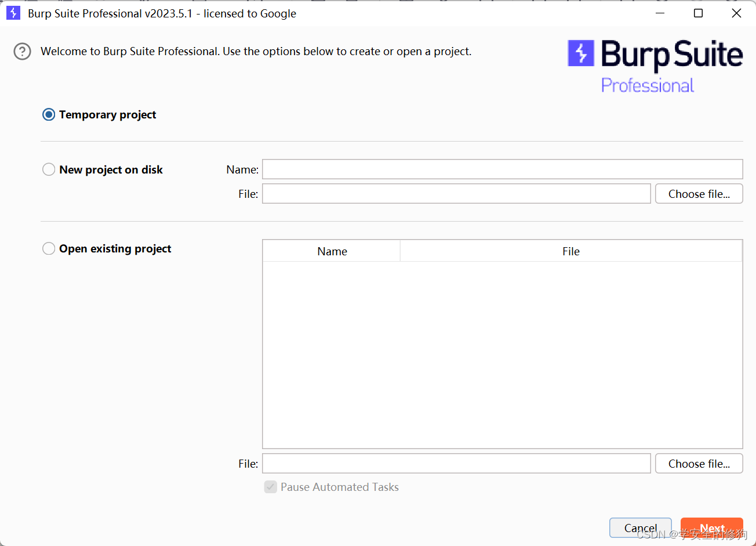The image size is (756, 546).
Task: Choose file for existing project
Action: [699, 464]
